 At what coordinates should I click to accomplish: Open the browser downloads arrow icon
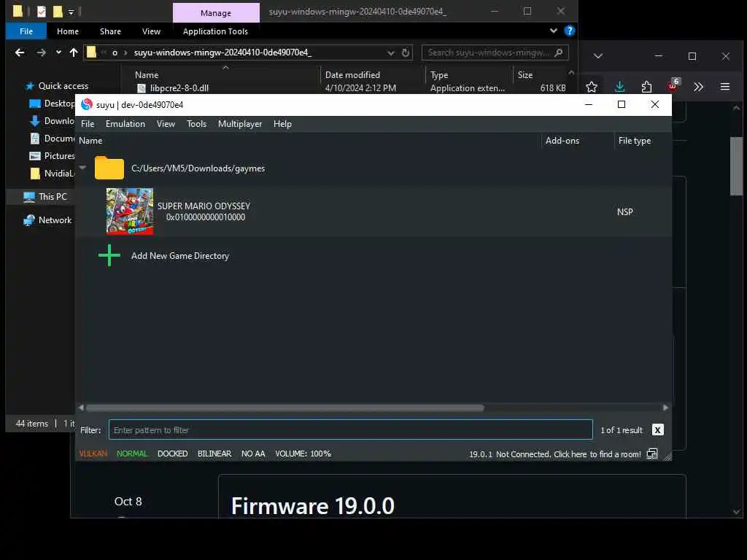(619, 87)
